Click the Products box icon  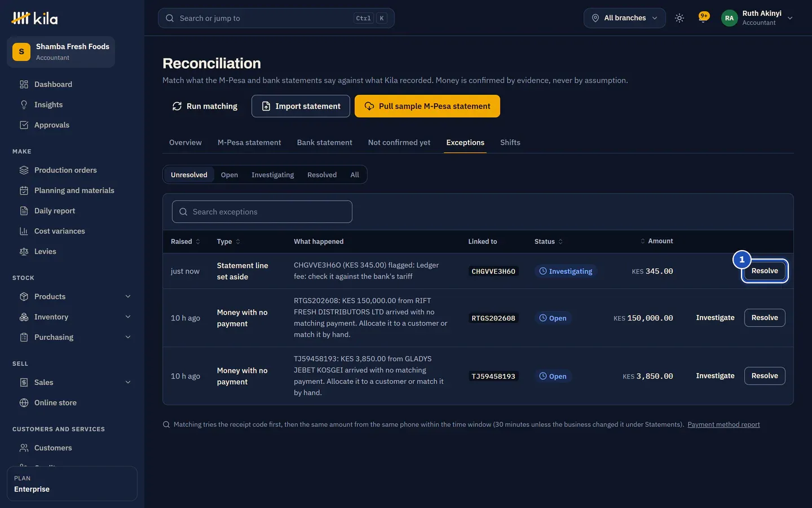click(24, 297)
